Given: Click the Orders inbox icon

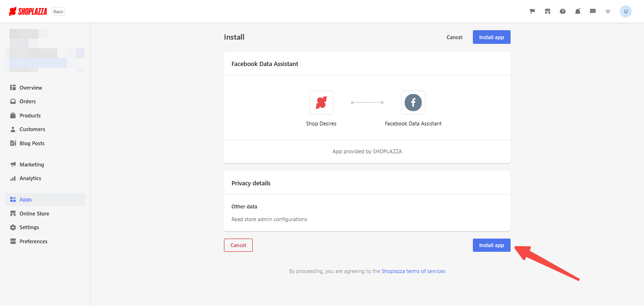Looking at the screenshot, I should [x=13, y=101].
